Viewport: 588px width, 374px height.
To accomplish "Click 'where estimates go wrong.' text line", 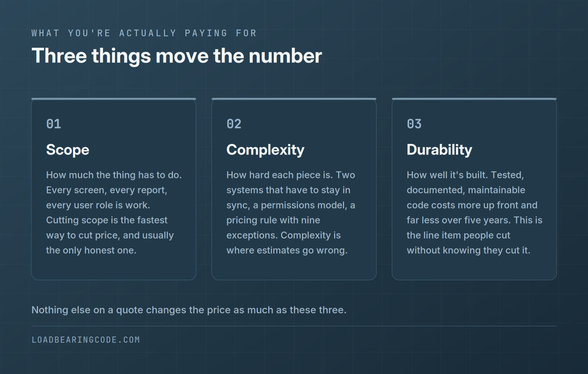I will 287,250.
